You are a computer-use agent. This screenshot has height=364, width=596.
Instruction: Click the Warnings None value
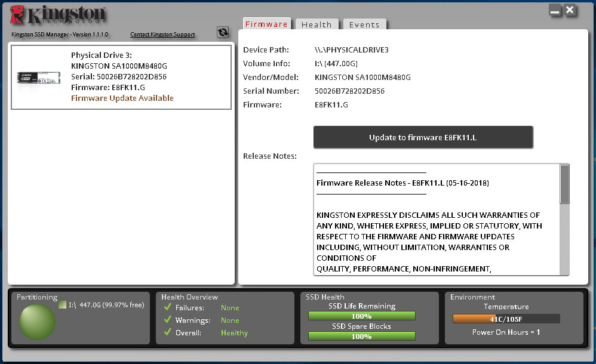coord(230,320)
